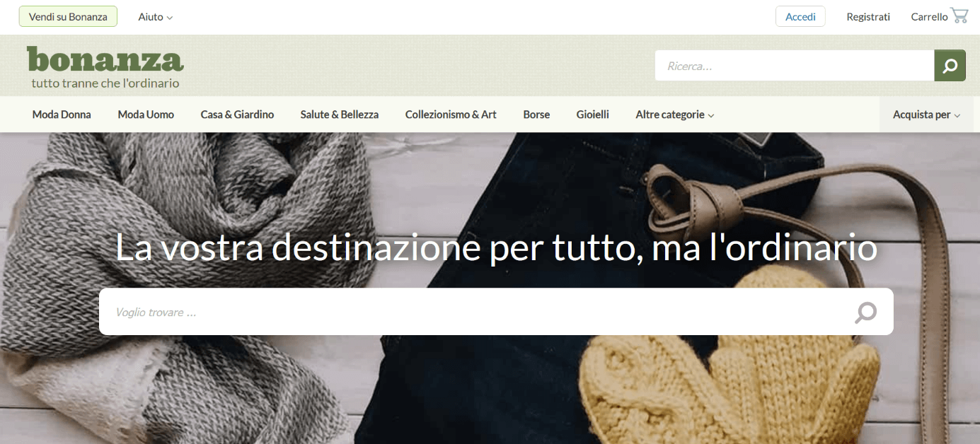Select Collezionismo & Art category

[451, 115]
